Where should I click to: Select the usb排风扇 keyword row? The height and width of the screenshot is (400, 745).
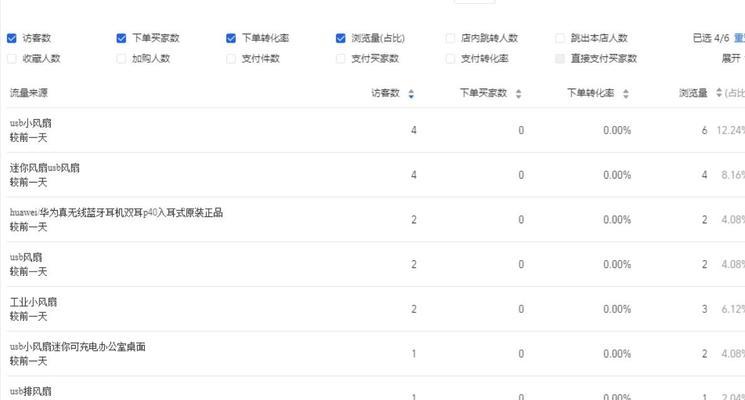pos(376,389)
